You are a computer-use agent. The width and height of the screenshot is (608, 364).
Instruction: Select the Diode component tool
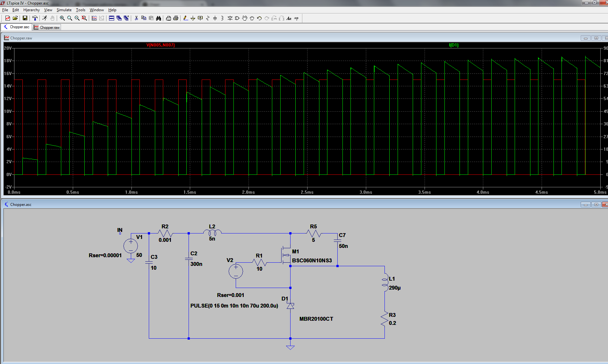(230, 18)
